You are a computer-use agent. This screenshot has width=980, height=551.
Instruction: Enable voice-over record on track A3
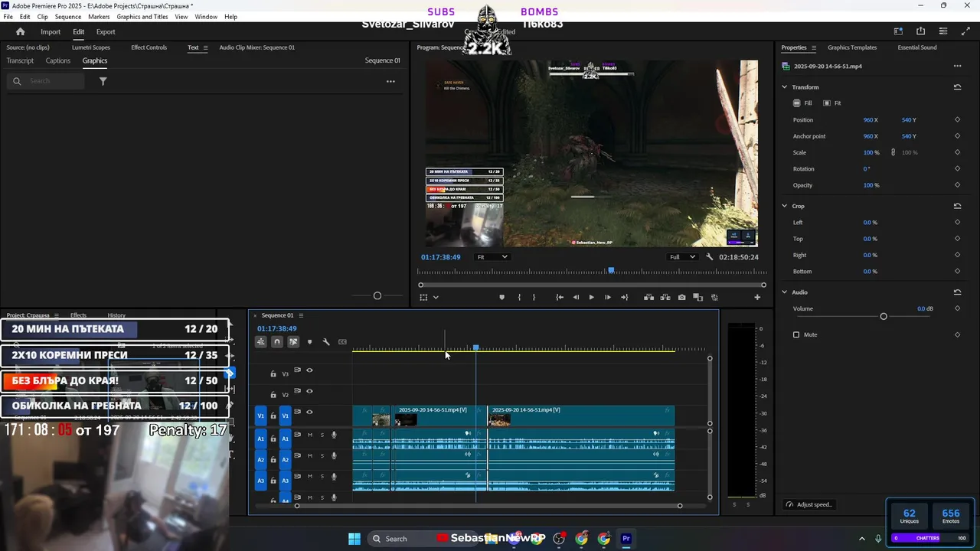pyautogui.click(x=334, y=476)
